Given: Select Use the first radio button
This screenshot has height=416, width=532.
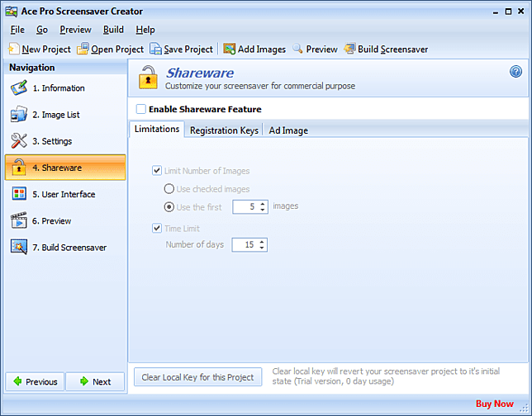Looking at the screenshot, I should pyautogui.click(x=169, y=207).
